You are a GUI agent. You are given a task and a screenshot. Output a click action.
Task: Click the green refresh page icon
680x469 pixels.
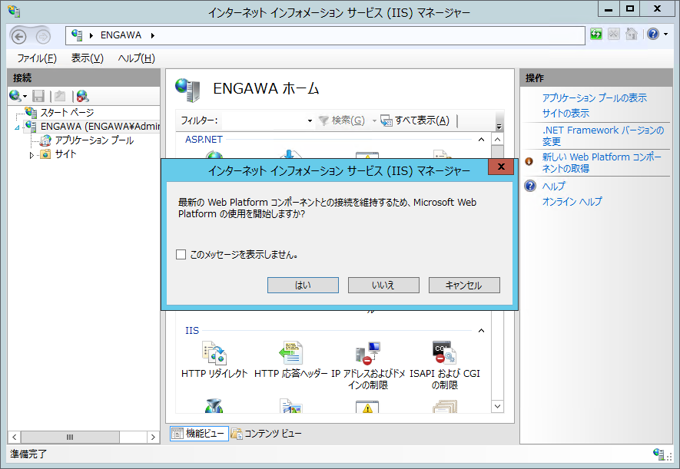596,34
